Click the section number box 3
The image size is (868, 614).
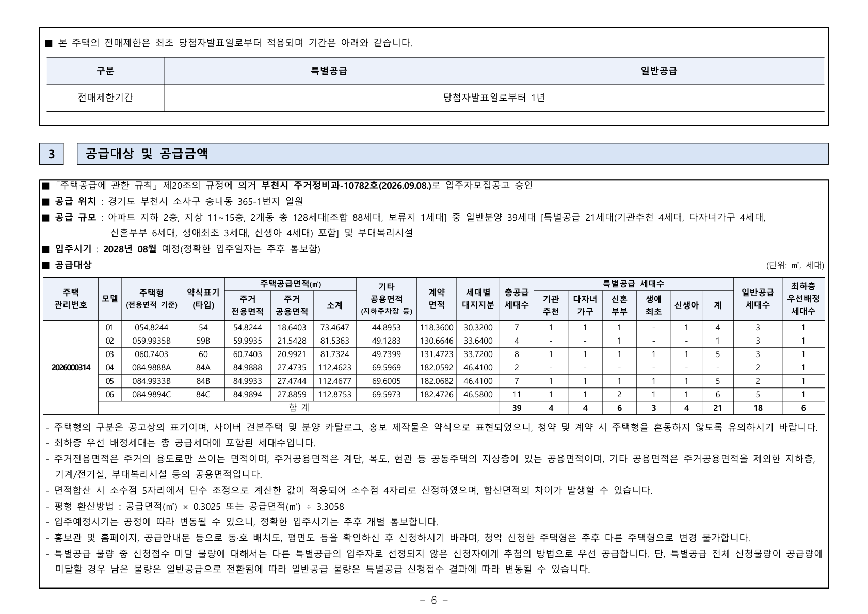51,154
